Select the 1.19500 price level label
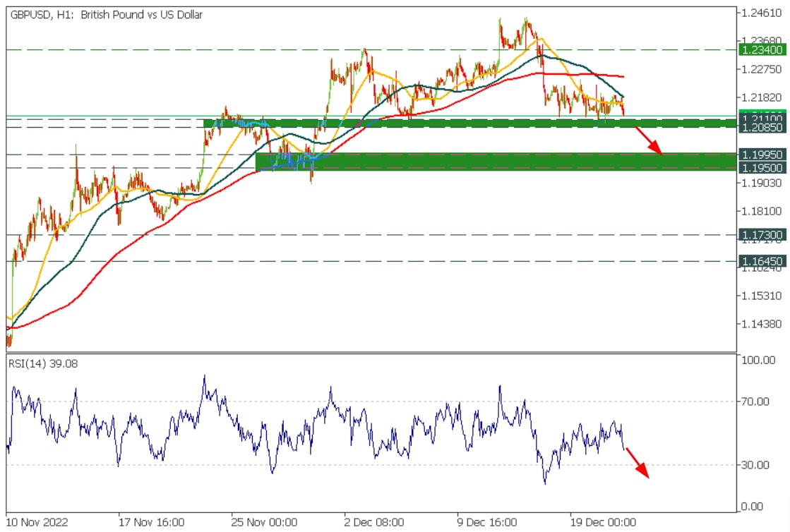Viewport: 790px width, 532px height. tap(762, 168)
